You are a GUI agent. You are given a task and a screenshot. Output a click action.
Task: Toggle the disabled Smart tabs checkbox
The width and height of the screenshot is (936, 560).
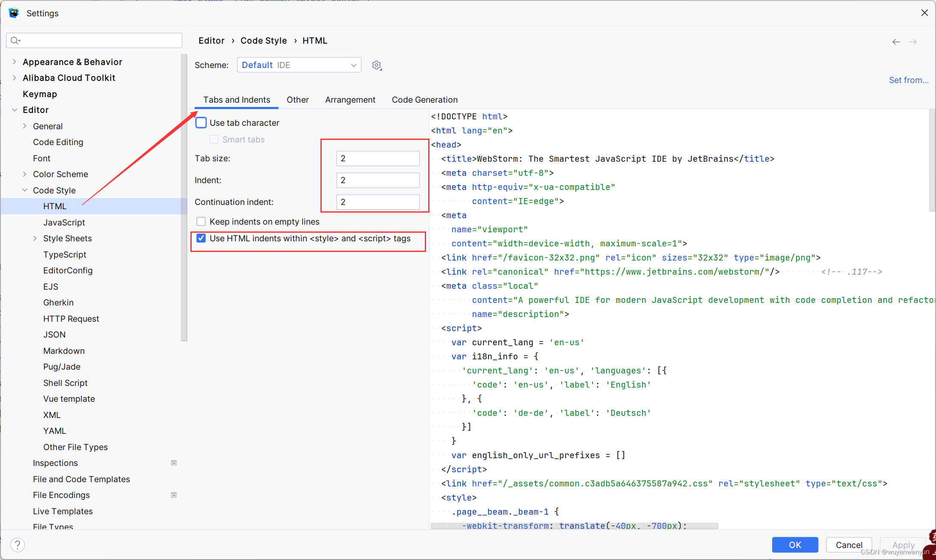tap(214, 139)
